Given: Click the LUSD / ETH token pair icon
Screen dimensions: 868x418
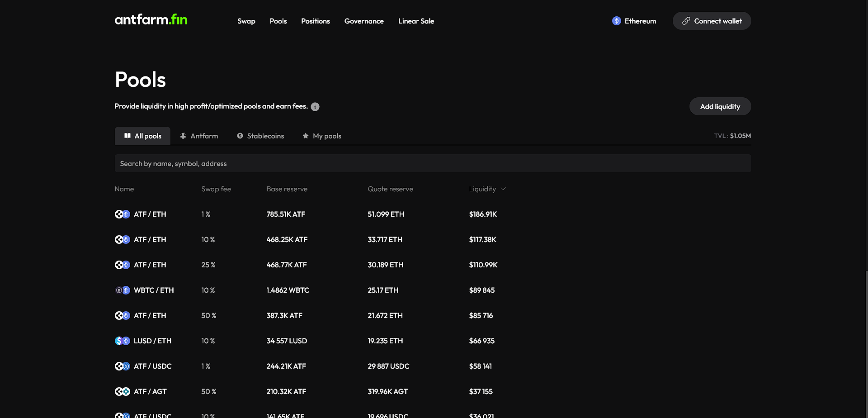Looking at the screenshot, I should pos(123,341).
